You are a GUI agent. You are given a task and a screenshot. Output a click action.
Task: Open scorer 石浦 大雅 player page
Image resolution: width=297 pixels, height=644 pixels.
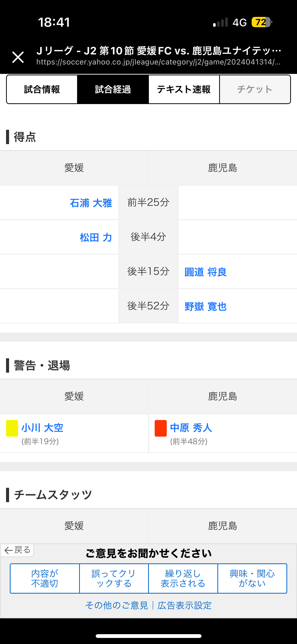[x=91, y=203]
